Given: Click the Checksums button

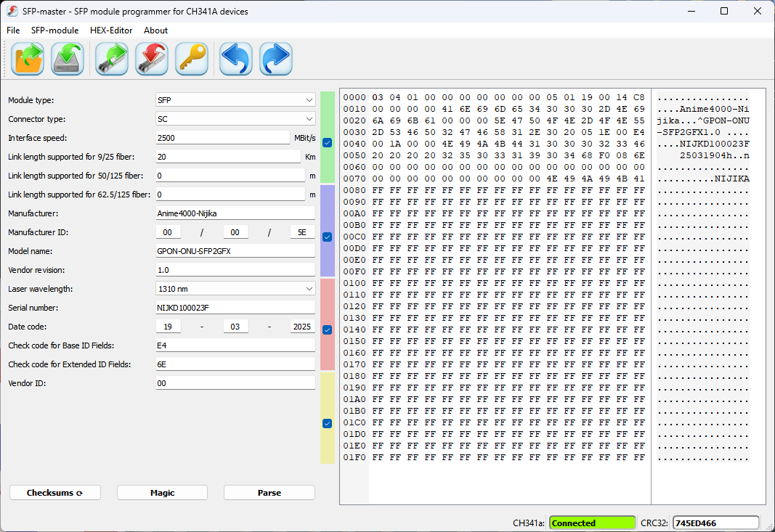Looking at the screenshot, I should (55, 493).
